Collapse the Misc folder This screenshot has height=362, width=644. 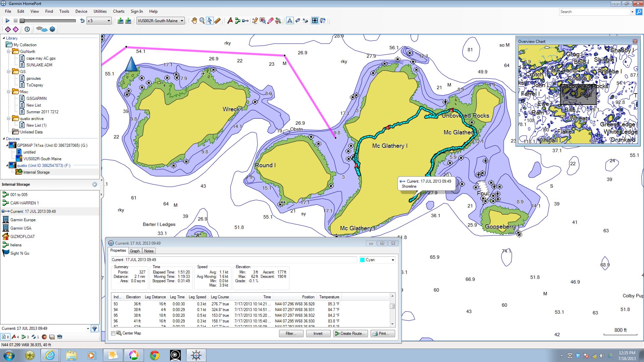[9, 92]
